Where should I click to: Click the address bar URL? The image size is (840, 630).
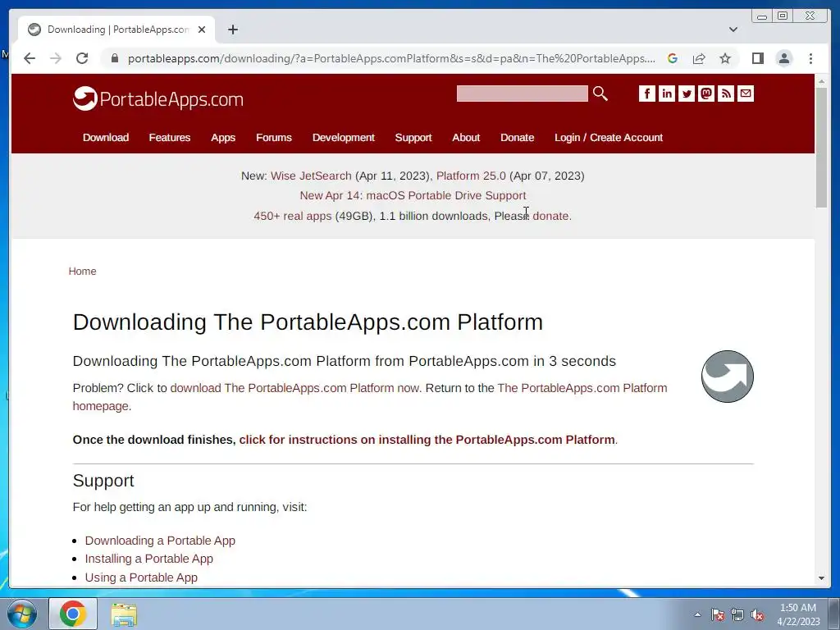(x=391, y=58)
